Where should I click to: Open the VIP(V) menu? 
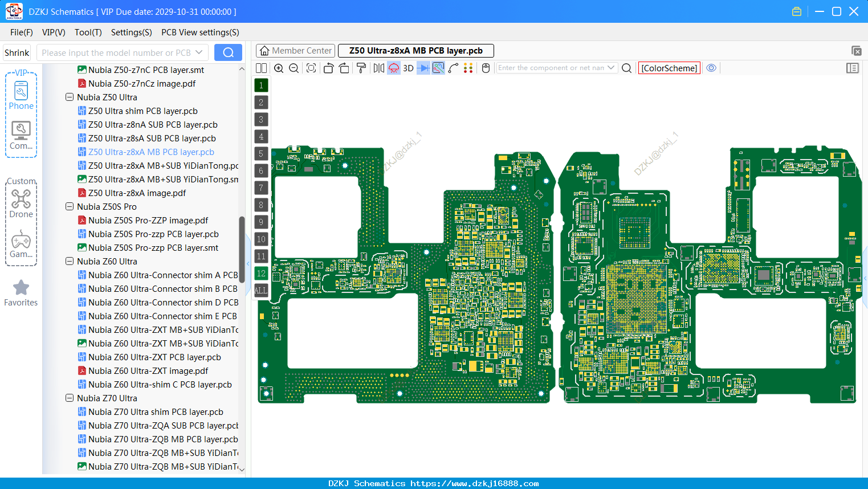(54, 32)
